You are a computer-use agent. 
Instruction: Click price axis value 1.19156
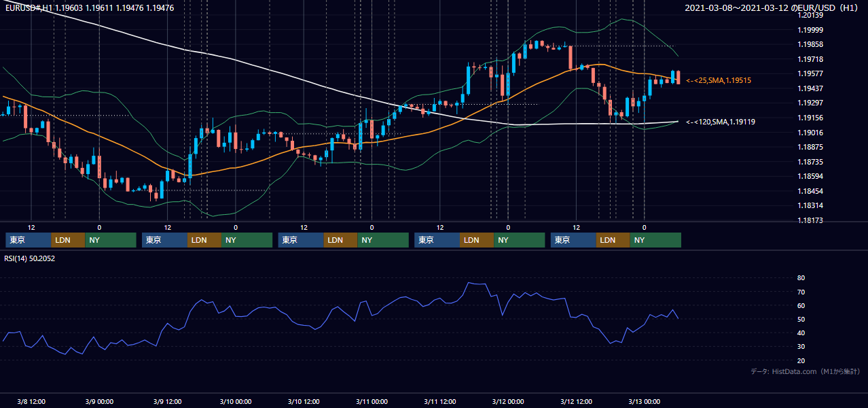tap(810, 118)
